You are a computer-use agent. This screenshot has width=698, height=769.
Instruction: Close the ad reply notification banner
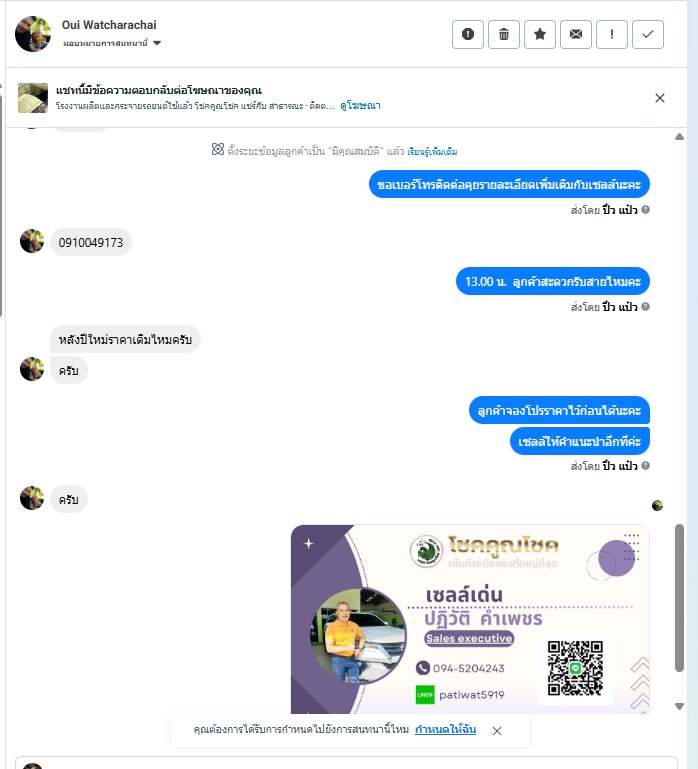pos(660,98)
